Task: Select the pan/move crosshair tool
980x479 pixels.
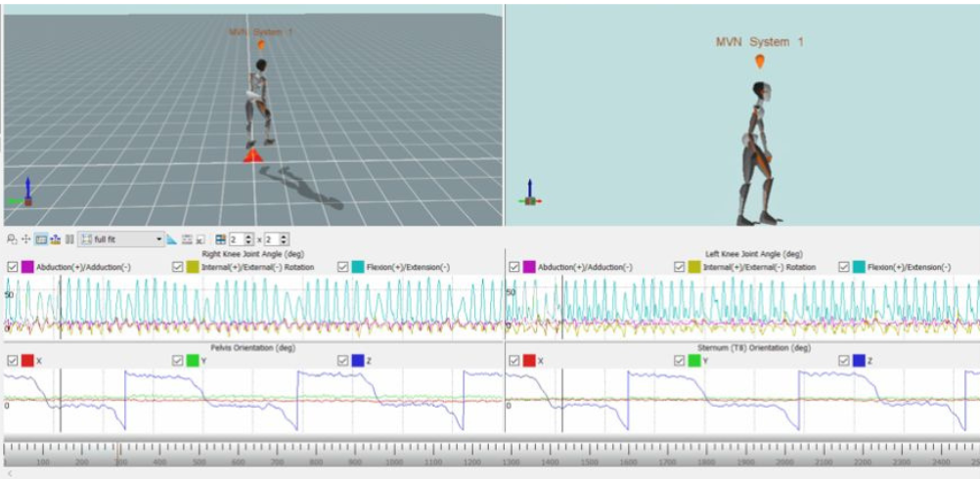Action: click(x=25, y=239)
